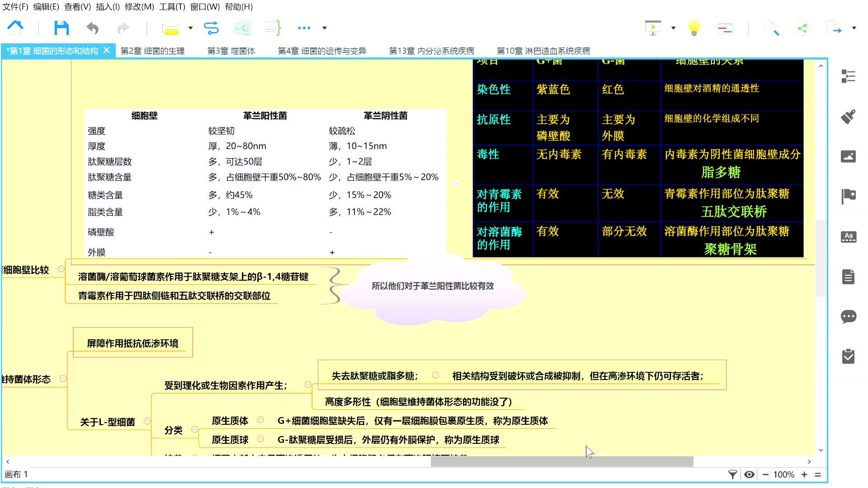Collapse the 关于L-型细菌 branch

tap(147, 421)
